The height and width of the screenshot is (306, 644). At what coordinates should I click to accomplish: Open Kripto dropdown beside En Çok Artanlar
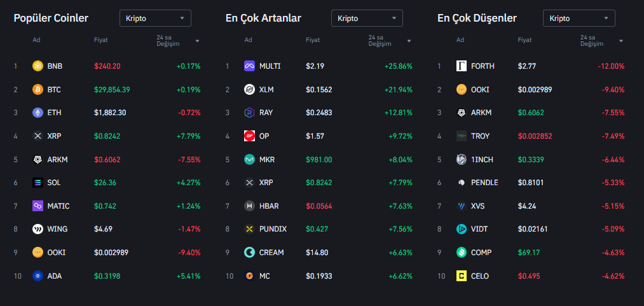(x=367, y=18)
